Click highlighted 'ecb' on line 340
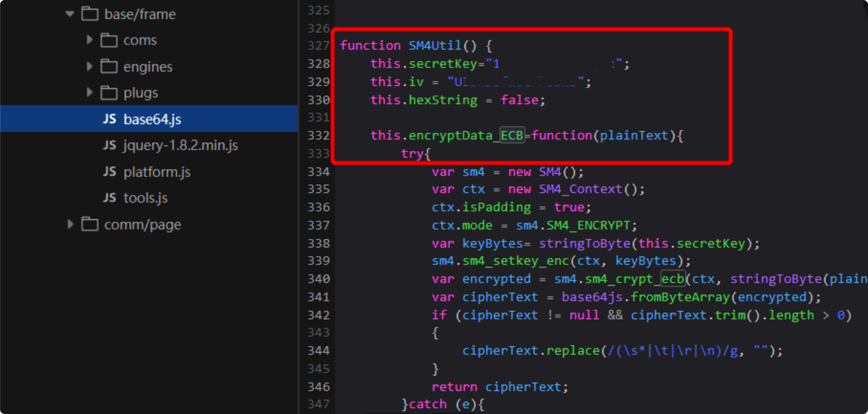This screenshot has width=868, height=414. click(673, 279)
